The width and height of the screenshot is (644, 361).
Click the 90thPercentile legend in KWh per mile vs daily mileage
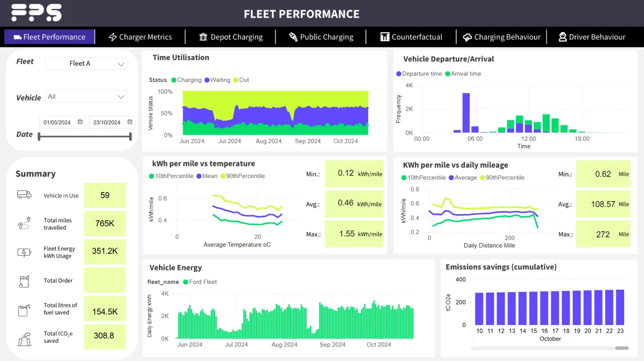tap(501, 176)
